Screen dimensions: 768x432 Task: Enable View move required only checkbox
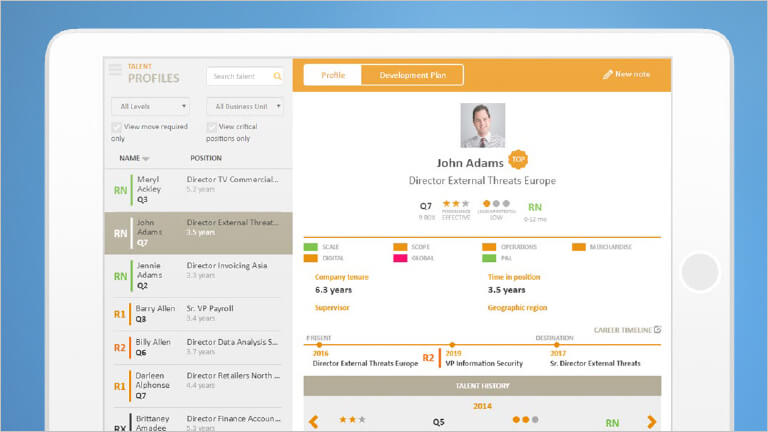[117, 127]
